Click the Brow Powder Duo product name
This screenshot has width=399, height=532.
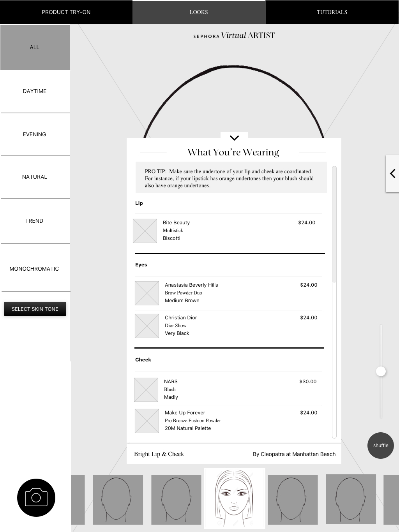click(x=184, y=293)
